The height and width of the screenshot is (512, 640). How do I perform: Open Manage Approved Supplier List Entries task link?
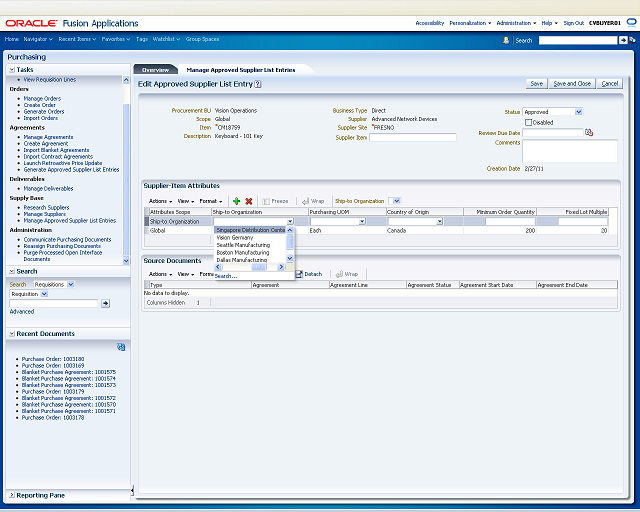click(69, 220)
